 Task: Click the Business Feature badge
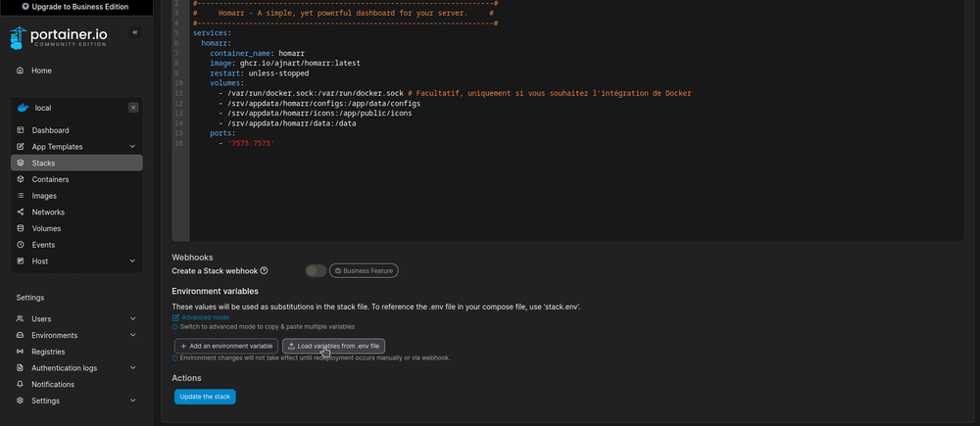364,270
